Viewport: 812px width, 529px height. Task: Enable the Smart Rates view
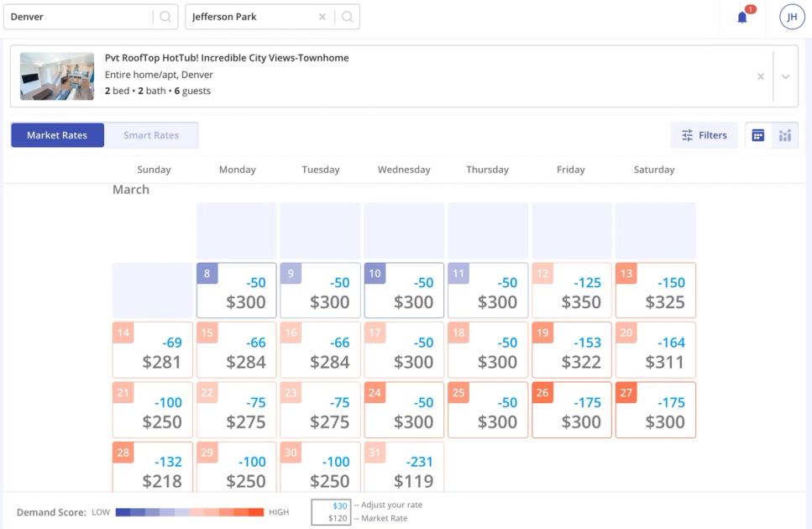150,134
